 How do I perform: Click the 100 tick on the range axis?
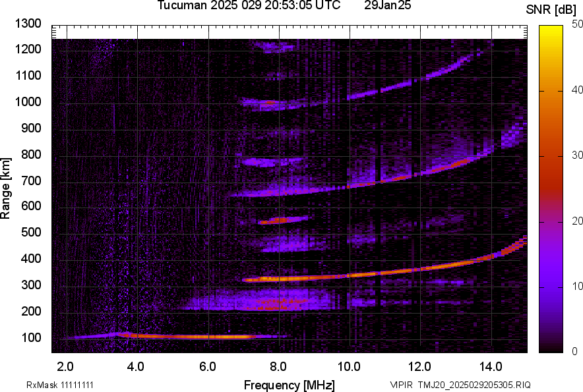32,338
